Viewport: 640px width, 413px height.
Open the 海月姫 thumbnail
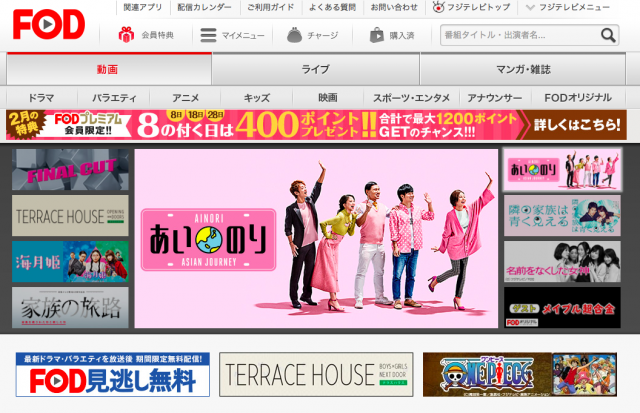point(70,262)
